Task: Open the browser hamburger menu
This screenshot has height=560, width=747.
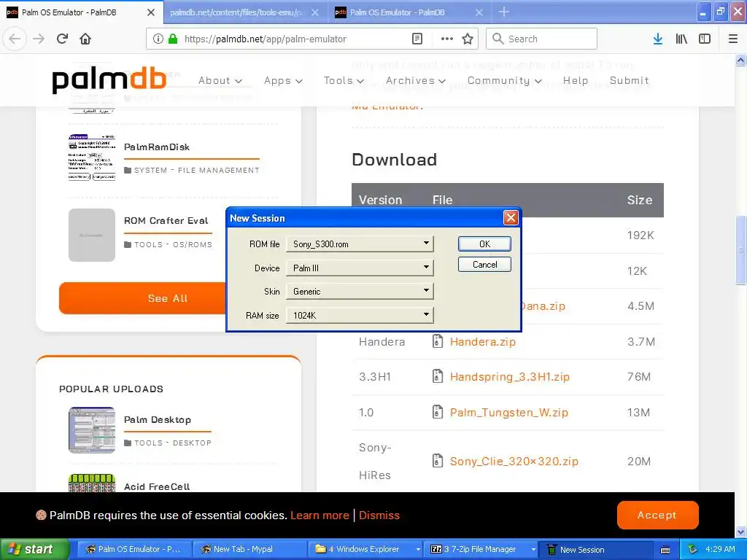Action: point(733,39)
